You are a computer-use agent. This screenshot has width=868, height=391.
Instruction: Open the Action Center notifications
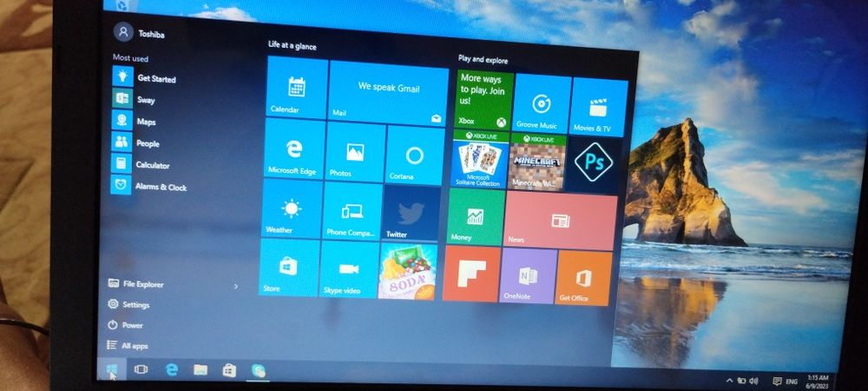[x=777, y=381]
